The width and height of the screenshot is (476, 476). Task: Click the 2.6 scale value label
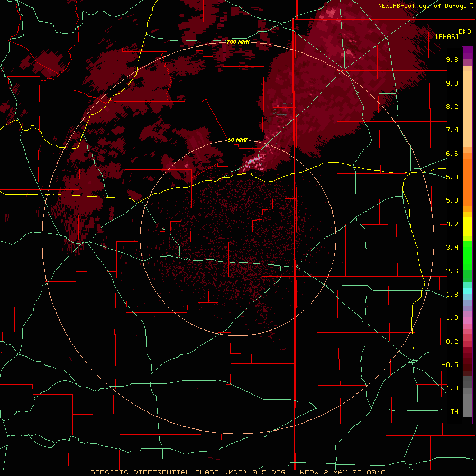[452, 271]
